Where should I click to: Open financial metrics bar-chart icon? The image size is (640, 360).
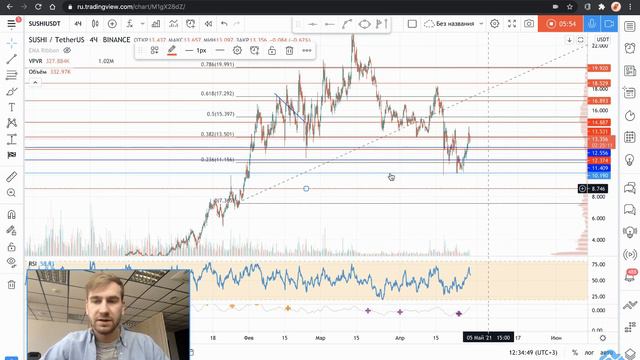156,24
